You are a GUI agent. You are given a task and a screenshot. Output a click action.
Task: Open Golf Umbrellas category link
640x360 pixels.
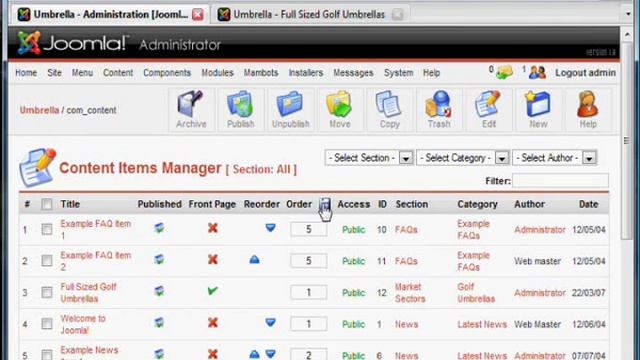476,293
